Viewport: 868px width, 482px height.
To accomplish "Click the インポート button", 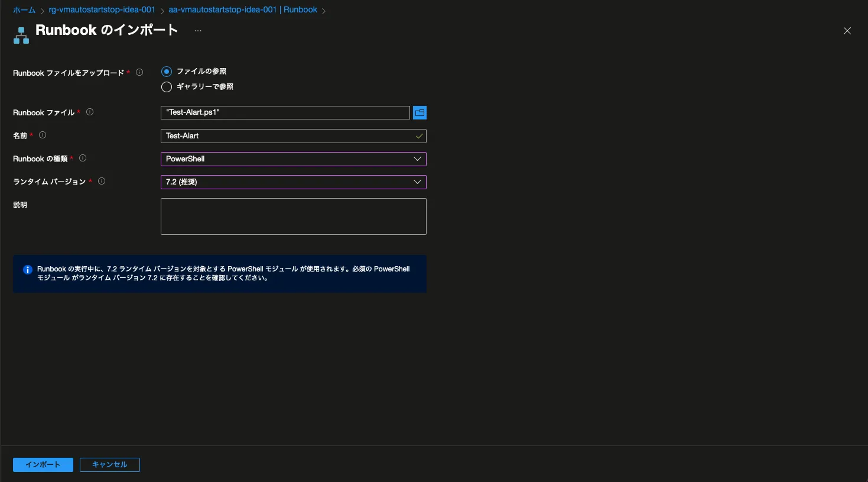I will (43, 465).
